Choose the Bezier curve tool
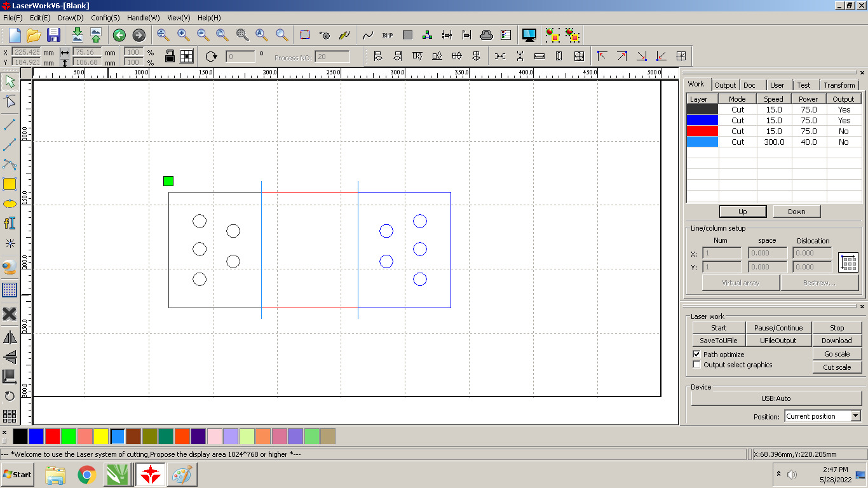 (x=10, y=165)
